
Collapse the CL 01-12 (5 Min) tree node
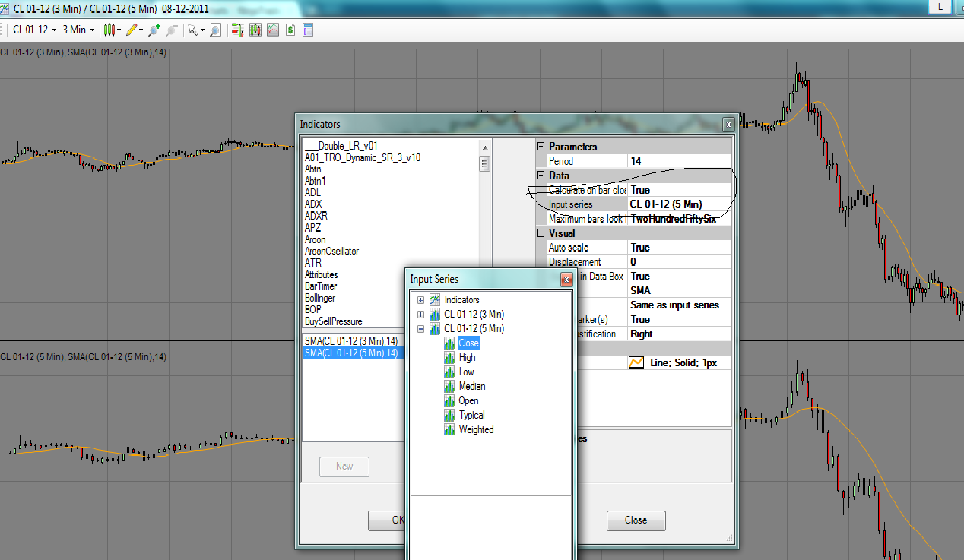tap(420, 328)
